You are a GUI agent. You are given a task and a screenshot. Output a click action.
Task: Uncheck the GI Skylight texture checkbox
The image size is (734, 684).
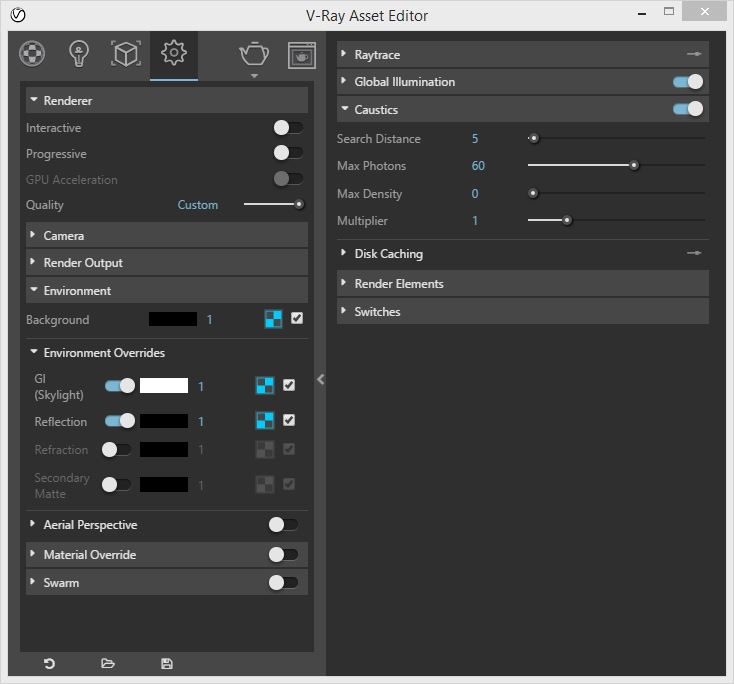(x=289, y=385)
